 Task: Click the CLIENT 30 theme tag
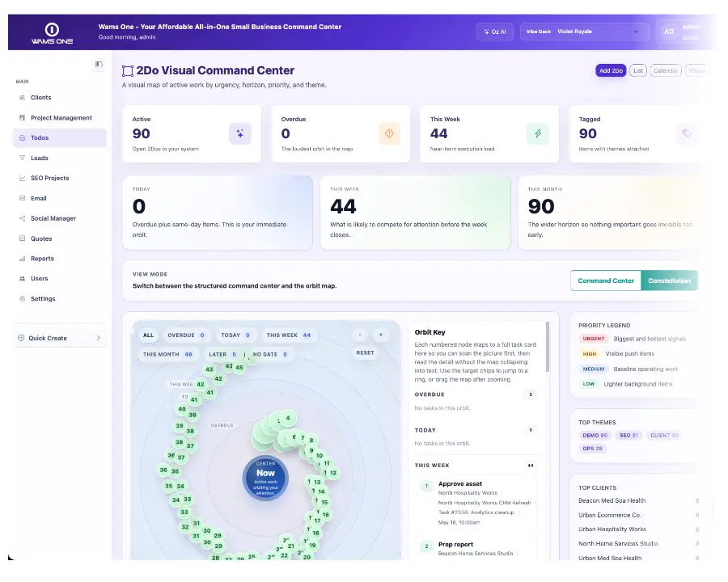[x=664, y=436]
